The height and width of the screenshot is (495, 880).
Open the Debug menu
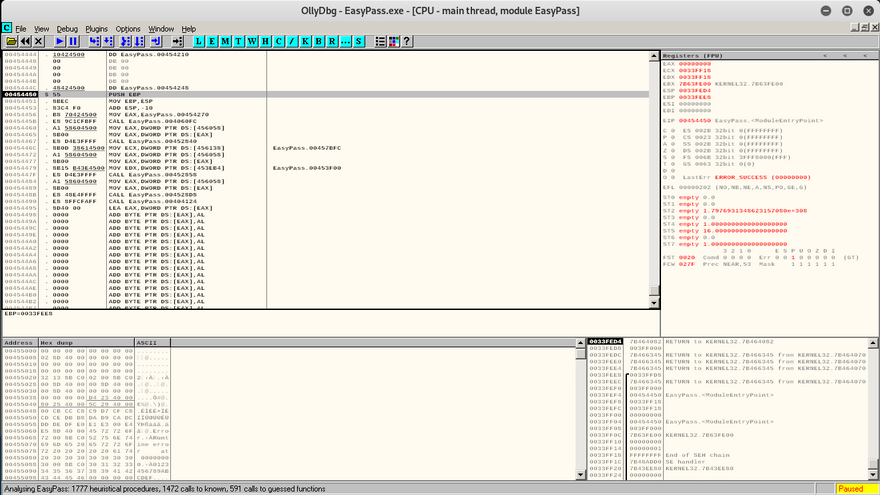(67, 29)
